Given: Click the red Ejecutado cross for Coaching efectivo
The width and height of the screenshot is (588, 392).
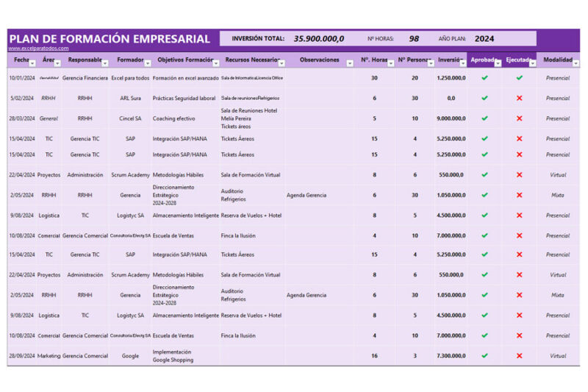Looking at the screenshot, I should 519,118.
